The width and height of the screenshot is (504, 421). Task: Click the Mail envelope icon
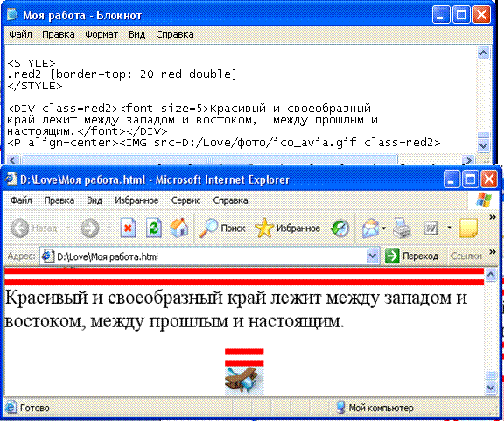tap(370, 228)
